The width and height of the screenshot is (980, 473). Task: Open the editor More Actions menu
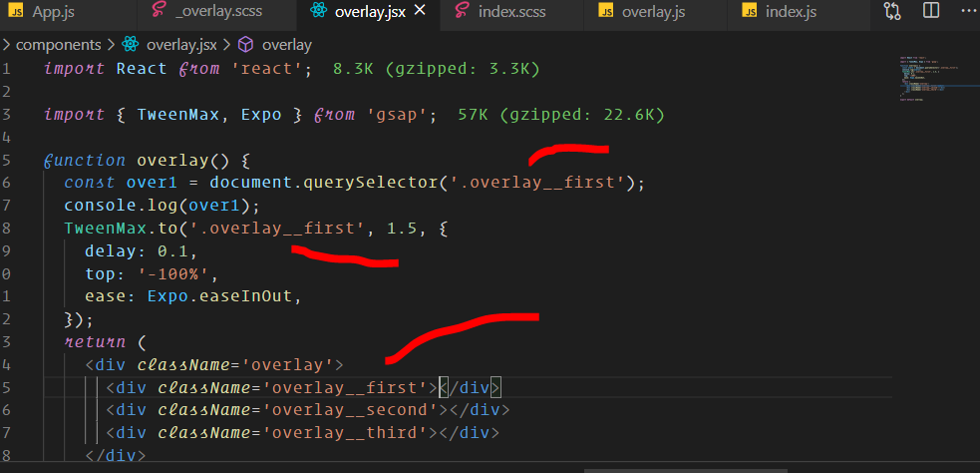pyautogui.click(x=968, y=11)
